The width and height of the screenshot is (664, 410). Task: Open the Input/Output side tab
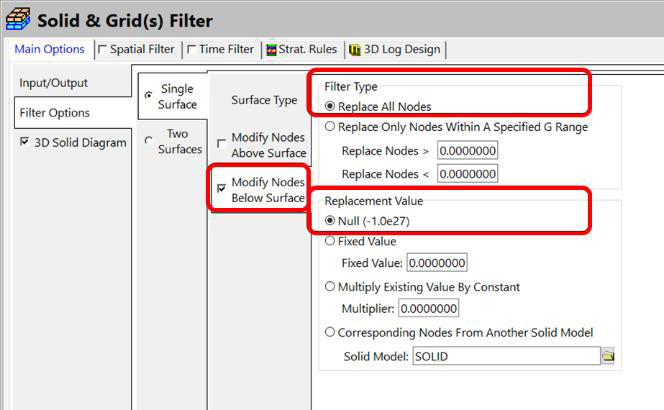pyautogui.click(x=55, y=83)
